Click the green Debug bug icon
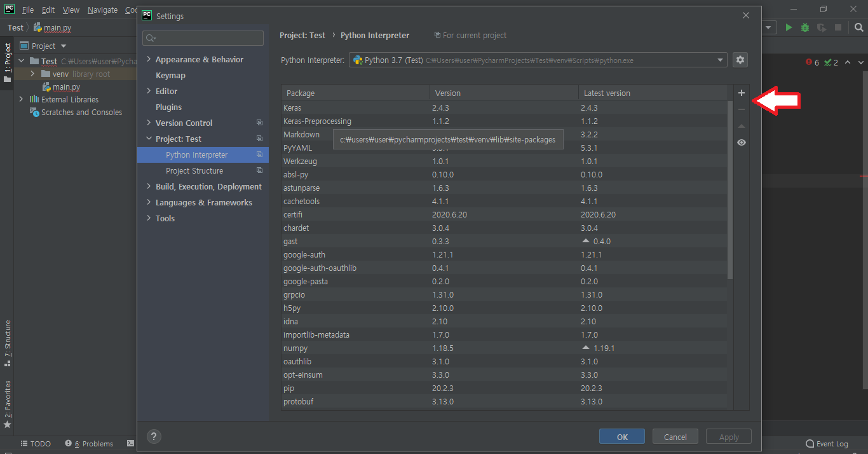This screenshot has width=868, height=454. click(x=805, y=27)
